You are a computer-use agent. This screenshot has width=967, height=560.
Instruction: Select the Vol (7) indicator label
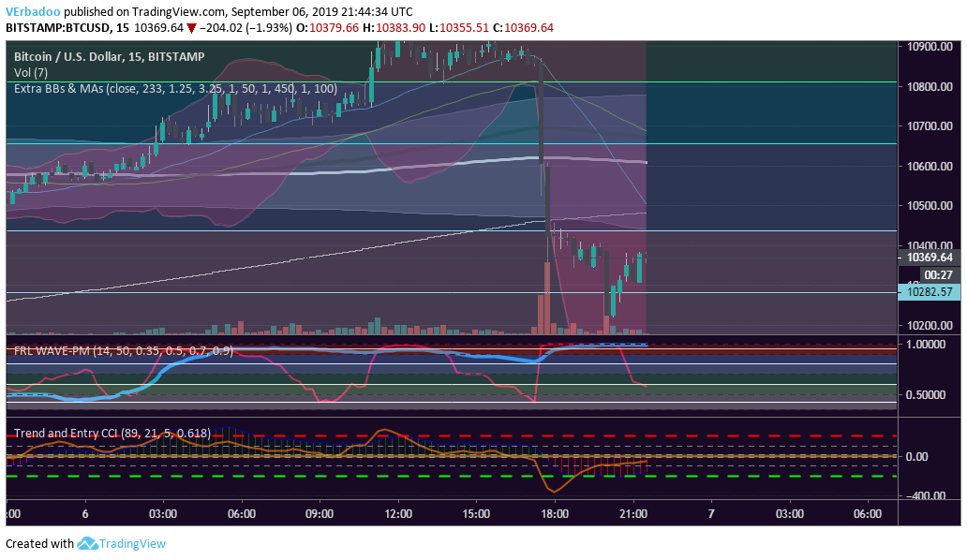coord(31,73)
